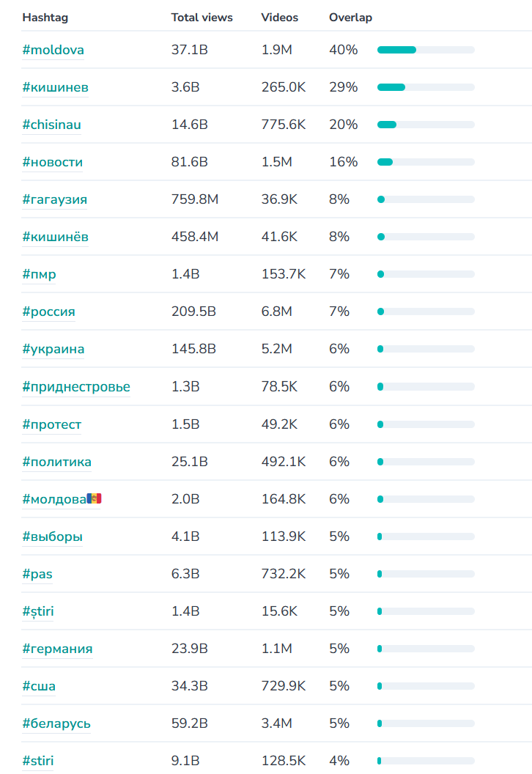Sort by the Total views column header
The image size is (532, 774).
[x=202, y=18]
